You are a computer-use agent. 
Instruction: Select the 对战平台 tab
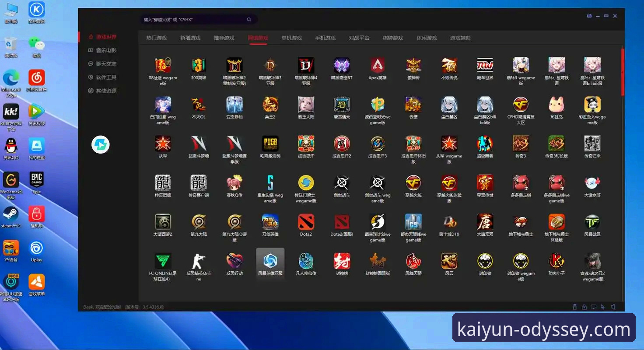(x=359, y=38)
